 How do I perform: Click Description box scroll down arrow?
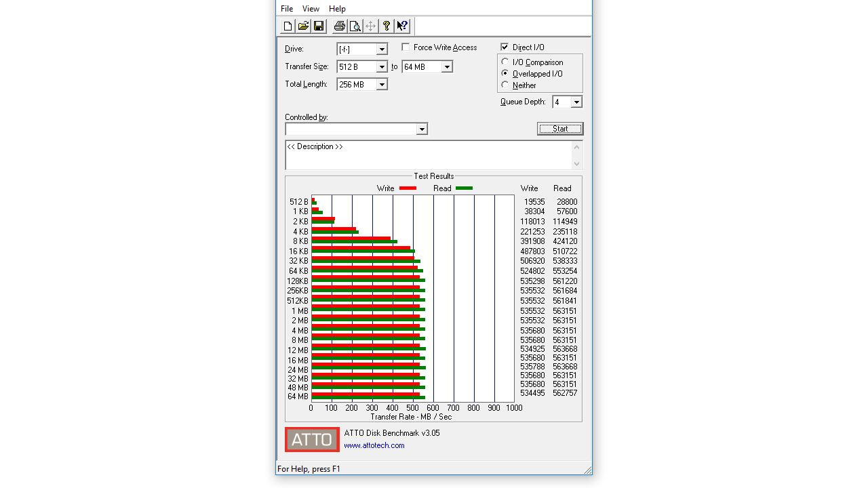tap(577, 163)
